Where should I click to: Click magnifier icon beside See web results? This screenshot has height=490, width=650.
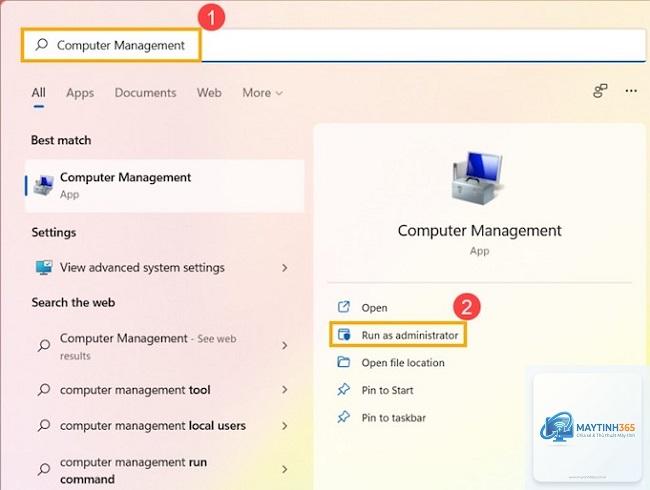click(x=44, y=345)
